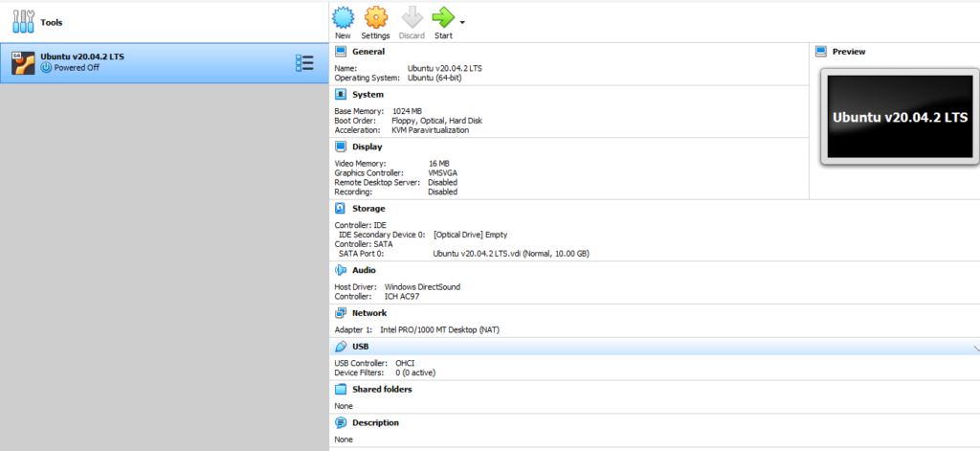Click the General section header
The width and height of the screenshot is (980, 451).
367,52
